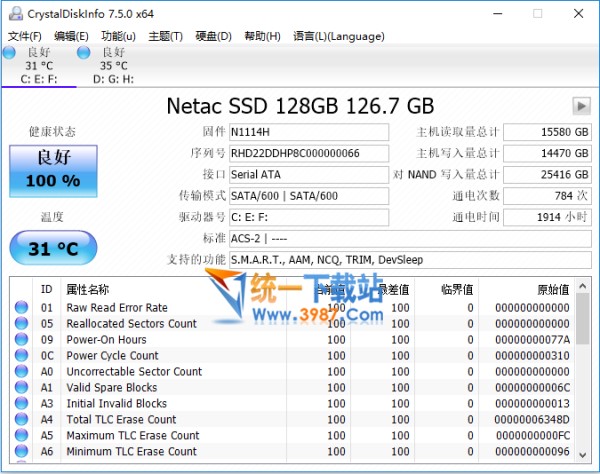Click the attribute list scroll down arrow
The width and height of the screenshot is (600, 474).
[x=582, y=455]
